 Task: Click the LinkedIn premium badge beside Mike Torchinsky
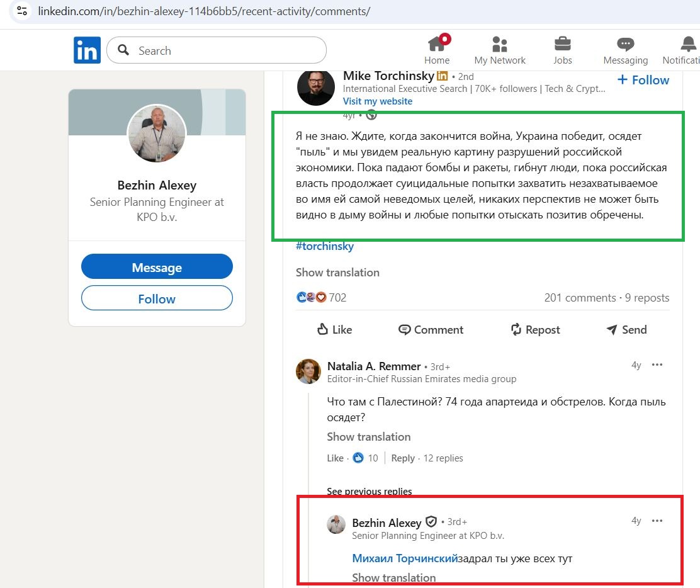click(442, 76)
